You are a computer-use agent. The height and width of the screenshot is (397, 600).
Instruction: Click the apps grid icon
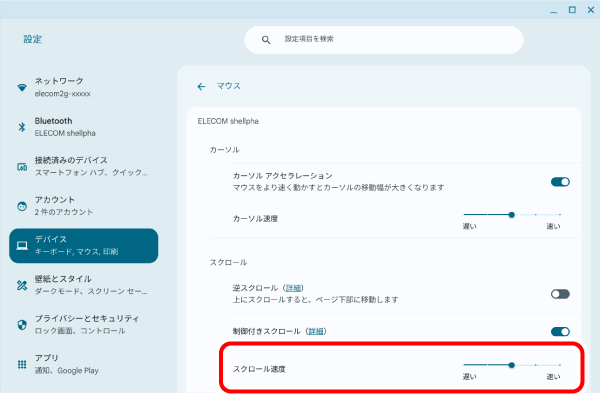(22, 364)
